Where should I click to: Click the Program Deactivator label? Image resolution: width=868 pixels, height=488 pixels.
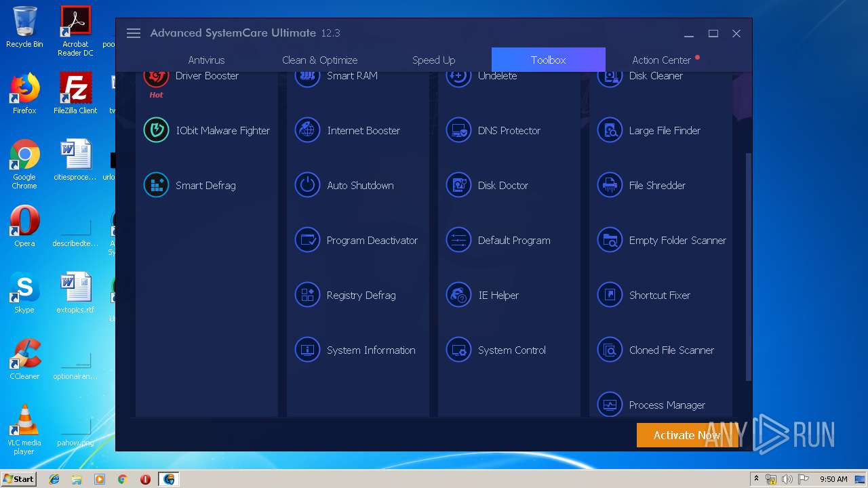click(372, 240)
